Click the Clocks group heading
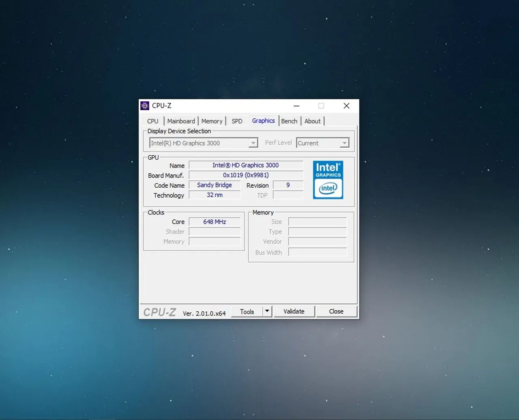The height and width of the screenshot is (420, 519). [x=156, y=212]
